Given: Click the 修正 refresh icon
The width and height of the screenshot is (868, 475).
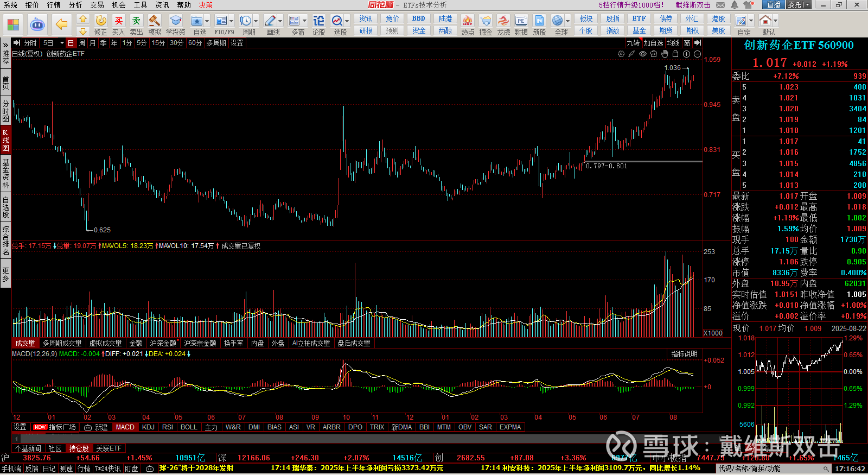Looking at the screenshot, I should click(x=101, y=21).
